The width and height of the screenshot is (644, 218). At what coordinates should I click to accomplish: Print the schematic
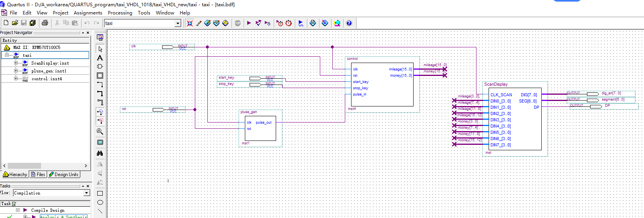[45, 23]
